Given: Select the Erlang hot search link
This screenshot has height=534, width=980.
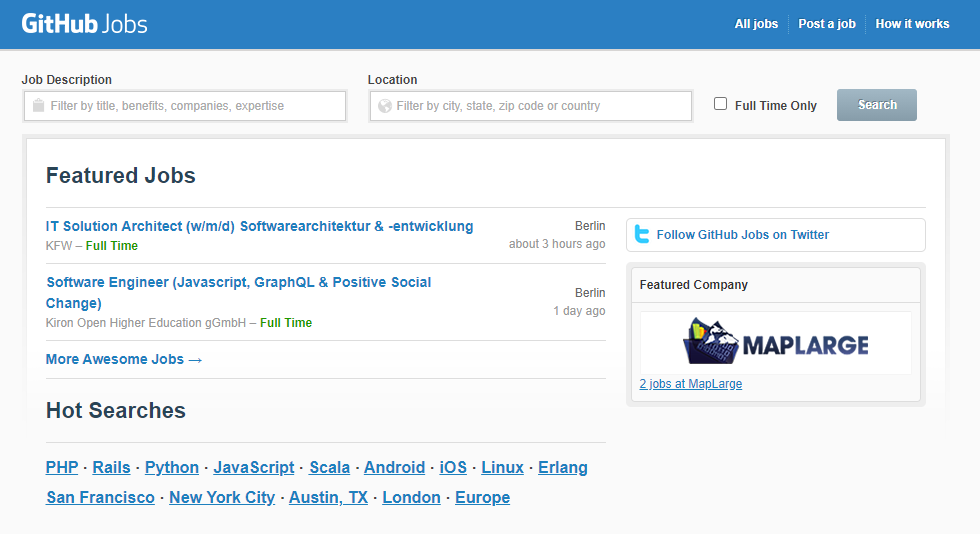Looking at the screenshot, I should tap(562, 467).
